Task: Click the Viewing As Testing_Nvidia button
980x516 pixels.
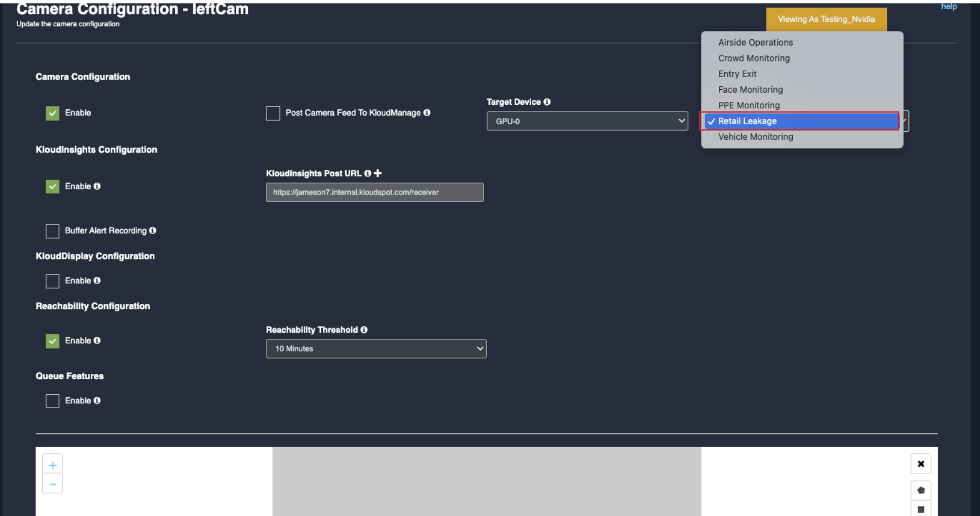Action: [x=826, y=19]
